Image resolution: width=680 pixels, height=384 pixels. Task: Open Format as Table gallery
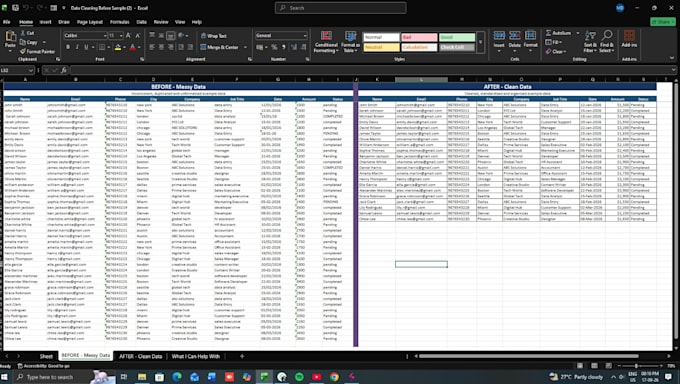click(x=350, y=42)
